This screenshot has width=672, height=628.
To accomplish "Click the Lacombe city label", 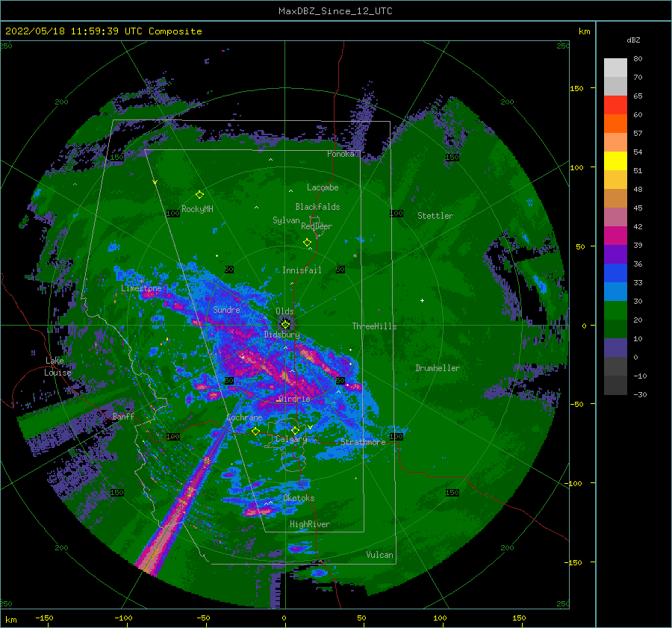I will coord(323,187).
